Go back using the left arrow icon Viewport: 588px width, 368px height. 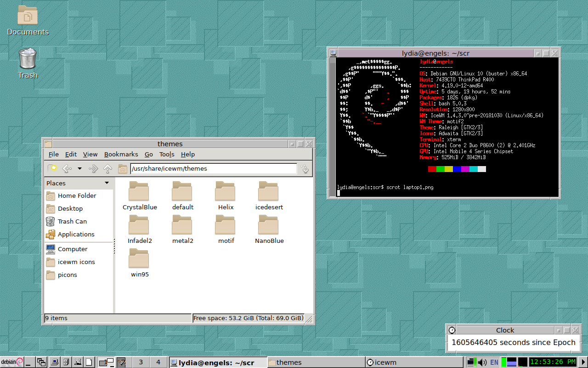click(67, 168)
